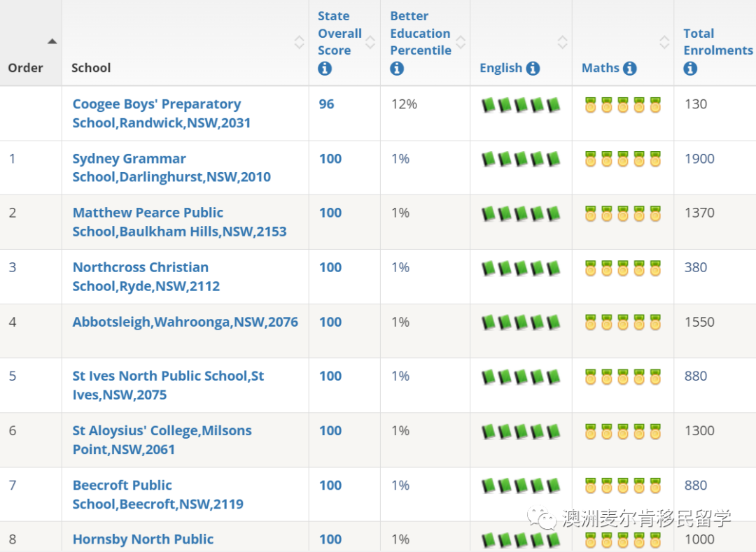Click the Total Enrolments info icon
The image size is (756, 552).
pos(690,69)
